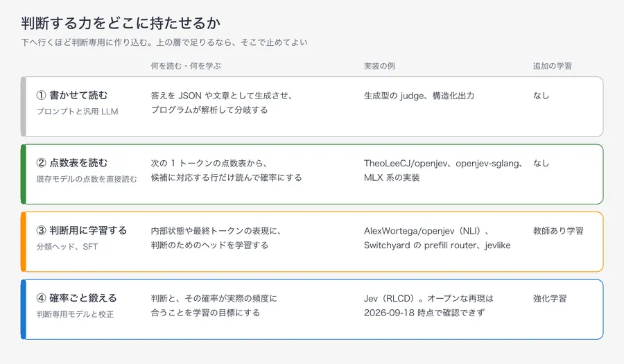
Task: Click the 追加の学習 column header
Action: (x=553, y=66)
